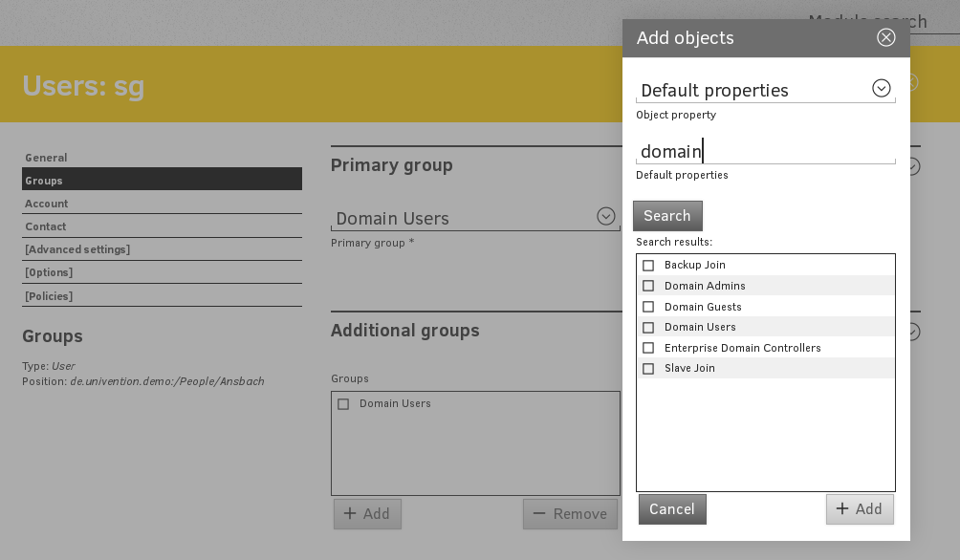This screenshot has height=560, width=960.
Task: Enable Enterprise Domain Controllers checkbox
Action: [648, 348]
